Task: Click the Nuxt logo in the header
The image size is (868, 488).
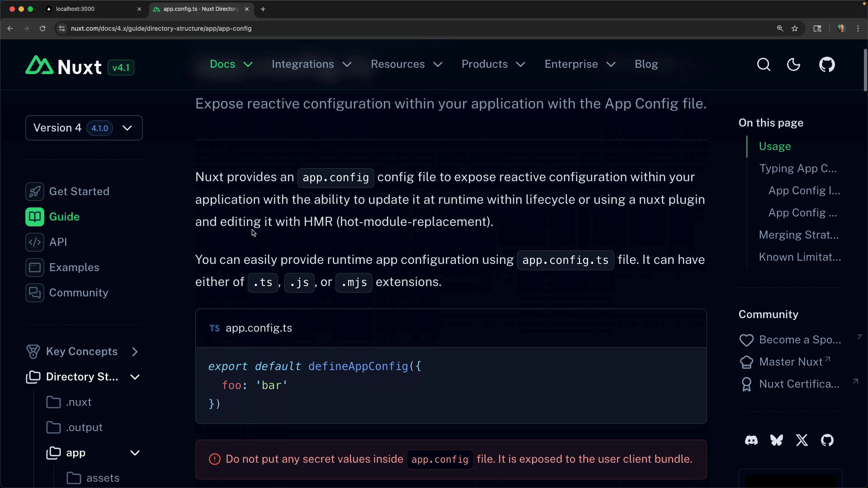Action: 64,67
